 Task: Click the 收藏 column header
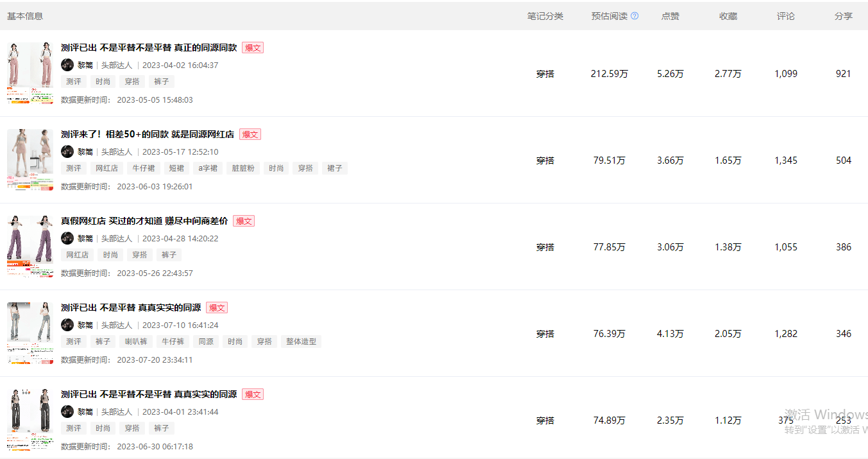728,16
